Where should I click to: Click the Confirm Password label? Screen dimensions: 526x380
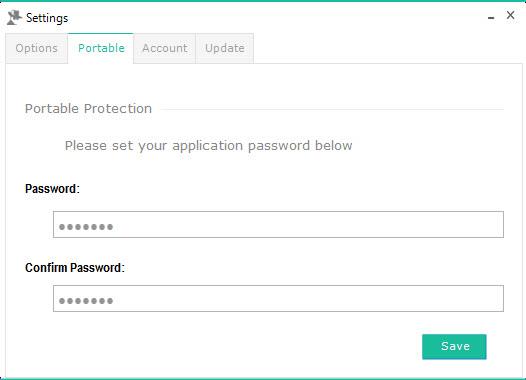tap(75, 268)
